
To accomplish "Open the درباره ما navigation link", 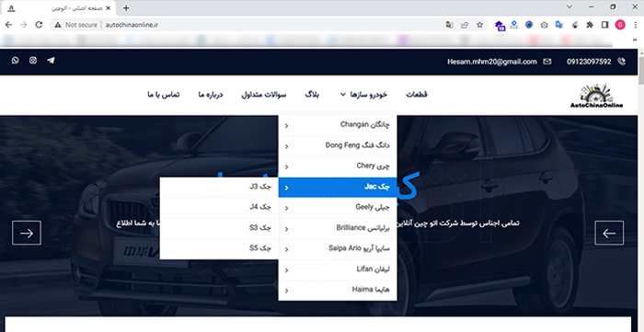I will (211, 95).
